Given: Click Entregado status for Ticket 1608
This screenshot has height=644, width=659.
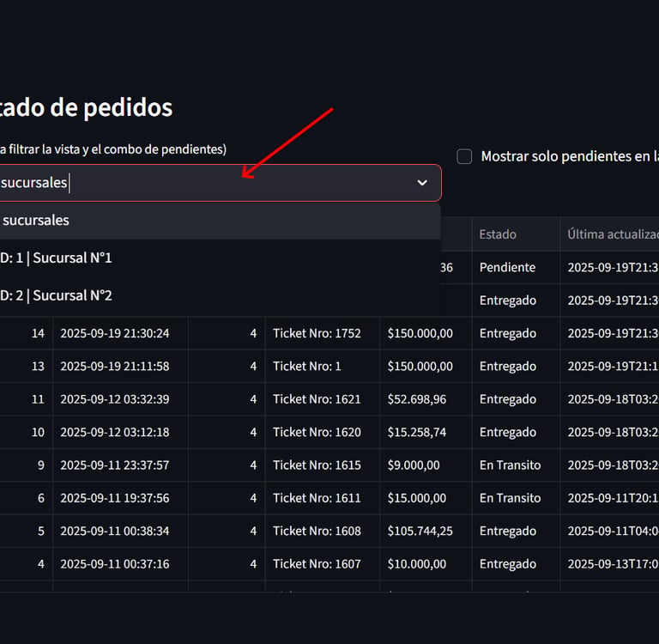Looking at the screenshot, I should point(516,531).
